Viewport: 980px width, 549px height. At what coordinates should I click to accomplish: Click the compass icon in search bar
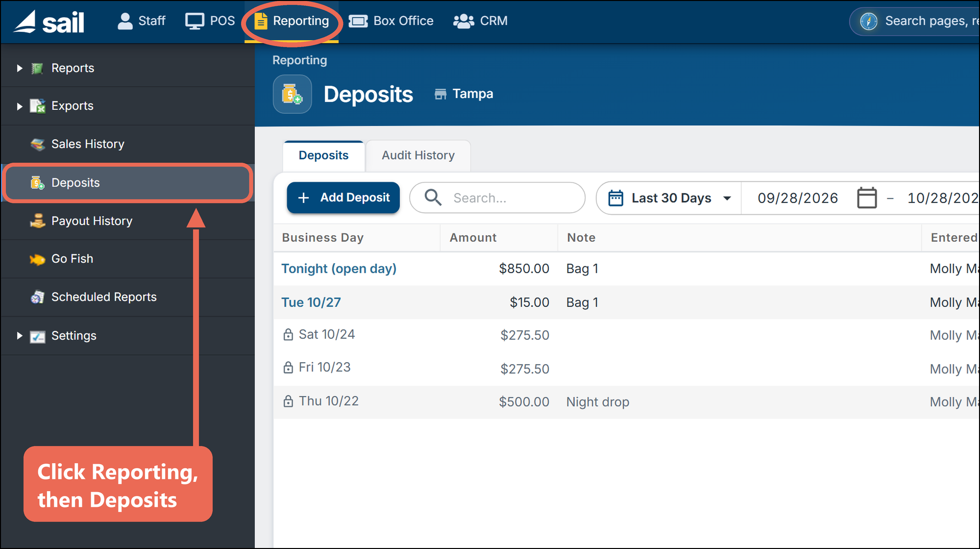(869, 21)
